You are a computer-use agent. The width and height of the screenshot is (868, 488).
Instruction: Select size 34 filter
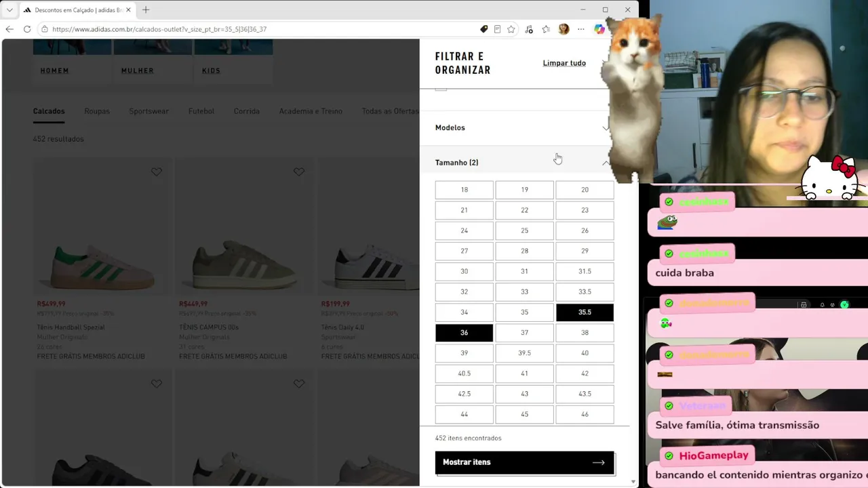464,312
